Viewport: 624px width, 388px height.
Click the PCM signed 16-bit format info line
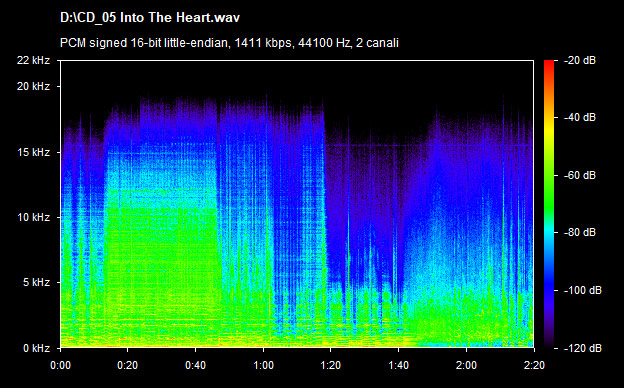point(229,43)
